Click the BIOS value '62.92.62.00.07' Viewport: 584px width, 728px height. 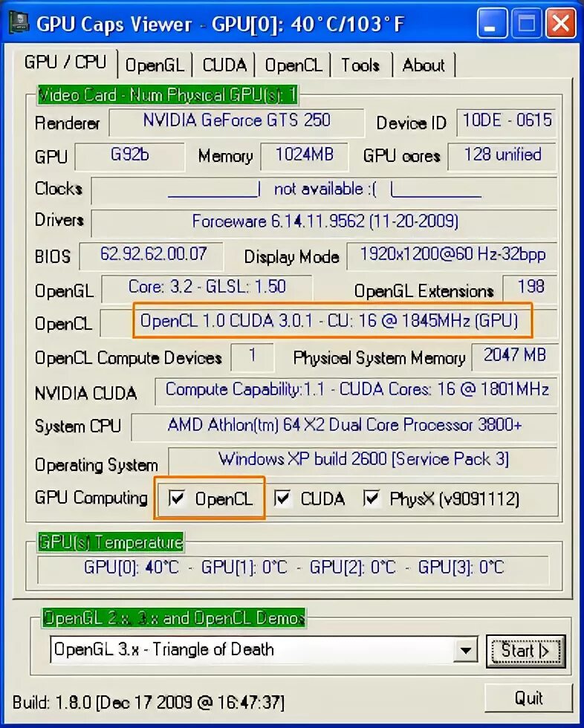(x=152, y=255)
